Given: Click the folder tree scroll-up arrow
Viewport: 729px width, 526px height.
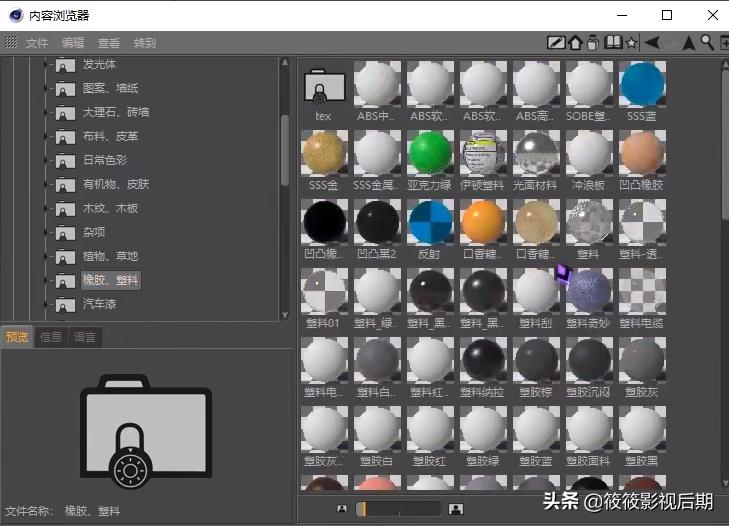Looking at the screenshot, I should 285,62.
